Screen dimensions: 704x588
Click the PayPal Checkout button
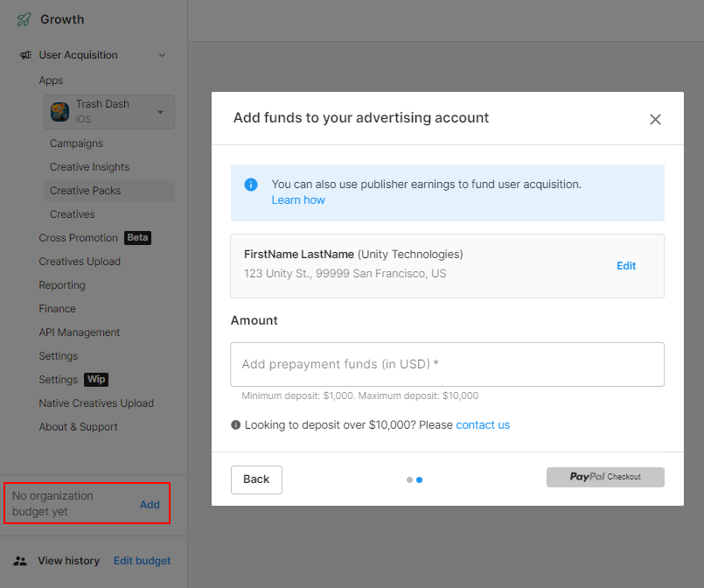point(605,477)
